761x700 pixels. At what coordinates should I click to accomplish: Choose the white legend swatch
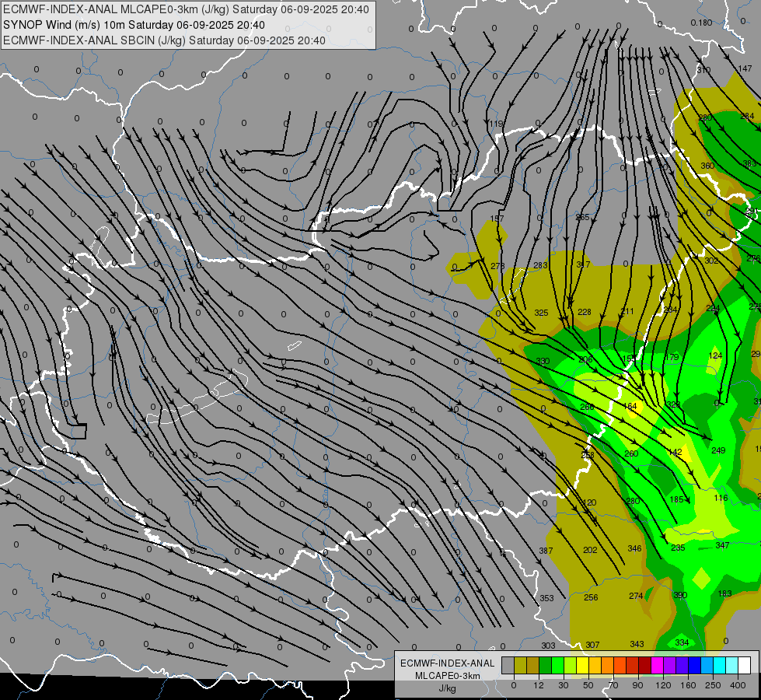[x=744, y=665]
